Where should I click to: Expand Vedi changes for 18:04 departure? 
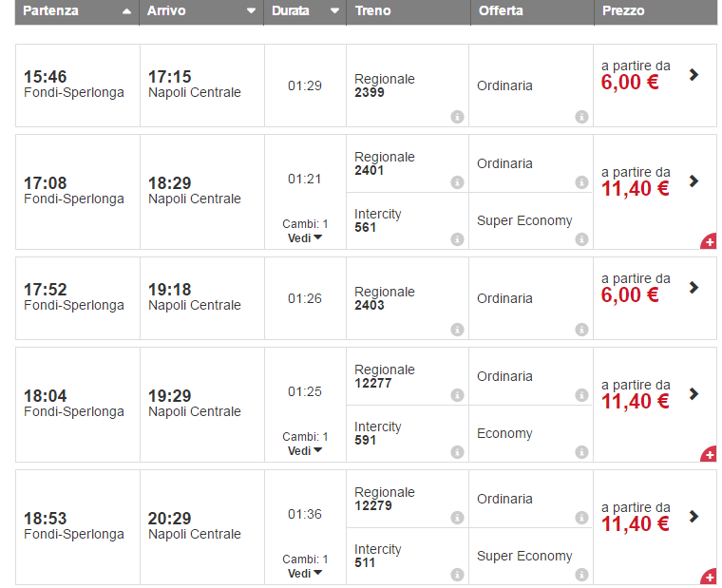click(305, 451)
